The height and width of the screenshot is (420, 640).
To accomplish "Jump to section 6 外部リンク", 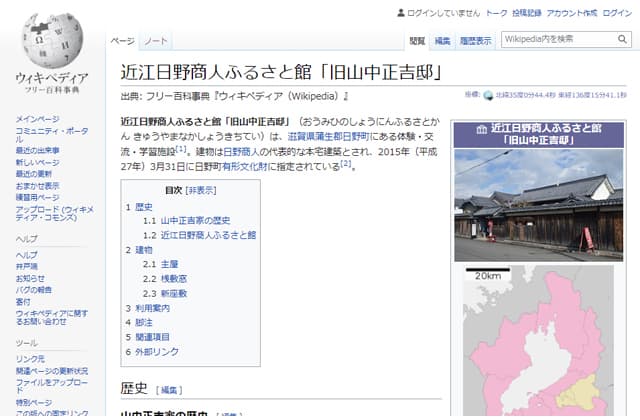I will 152,351.
